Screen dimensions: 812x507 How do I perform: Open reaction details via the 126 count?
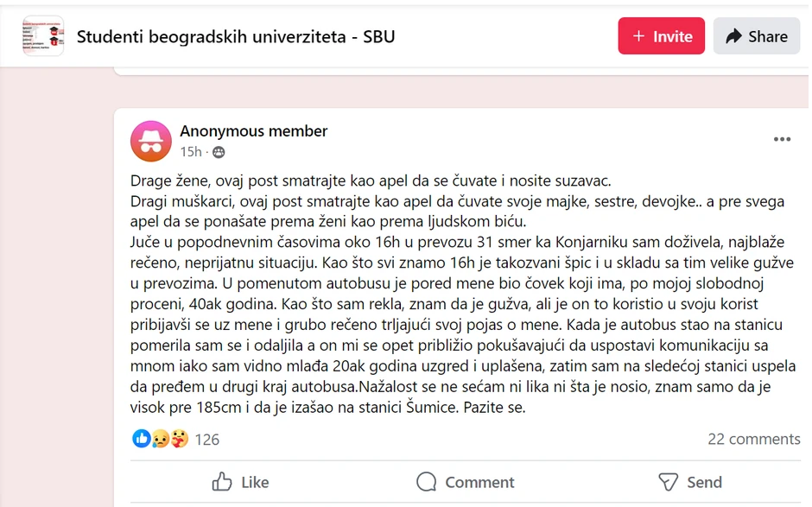pos(206,439)
